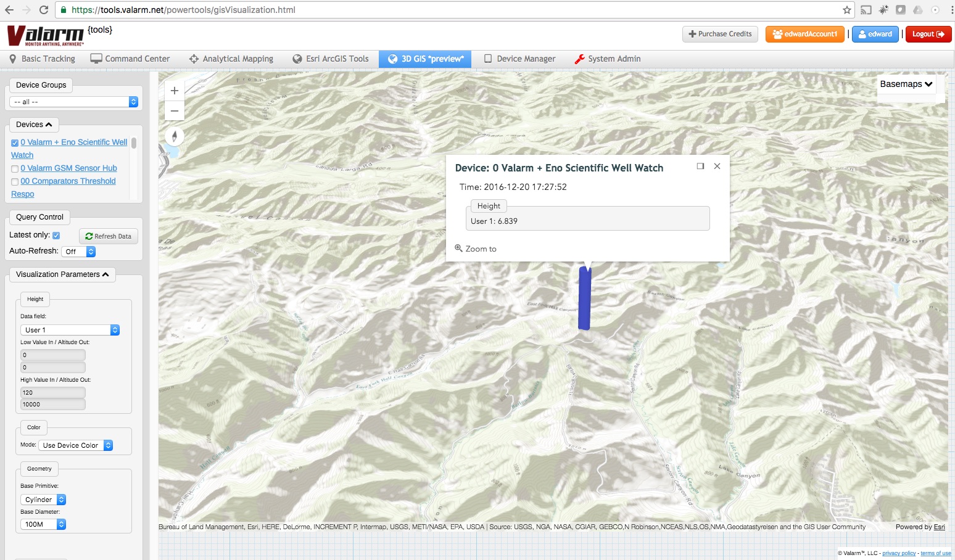Open Command Center via its monitor icon
Screen dimensions: 955x560
click(96, 59)
